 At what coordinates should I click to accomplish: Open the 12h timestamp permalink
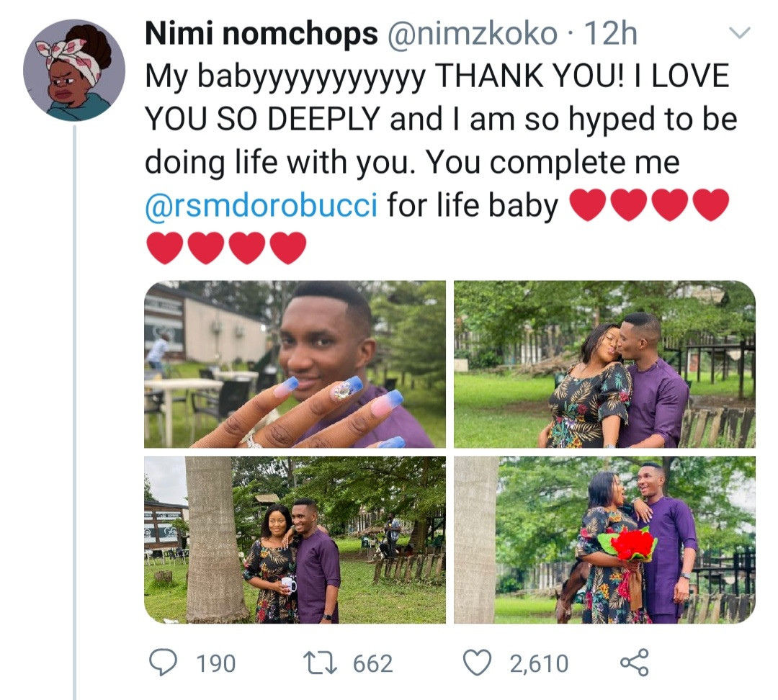pyautogui.click(x=610, y=34)
